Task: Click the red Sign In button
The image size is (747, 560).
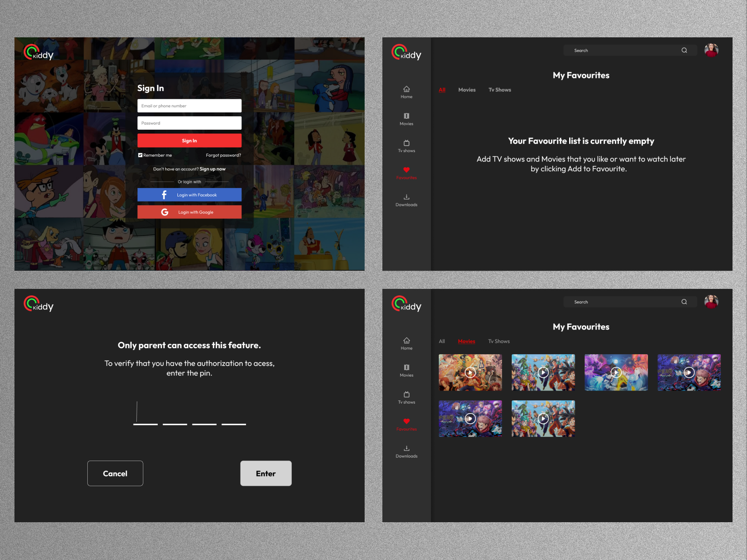Action: [x=189, y=140]
